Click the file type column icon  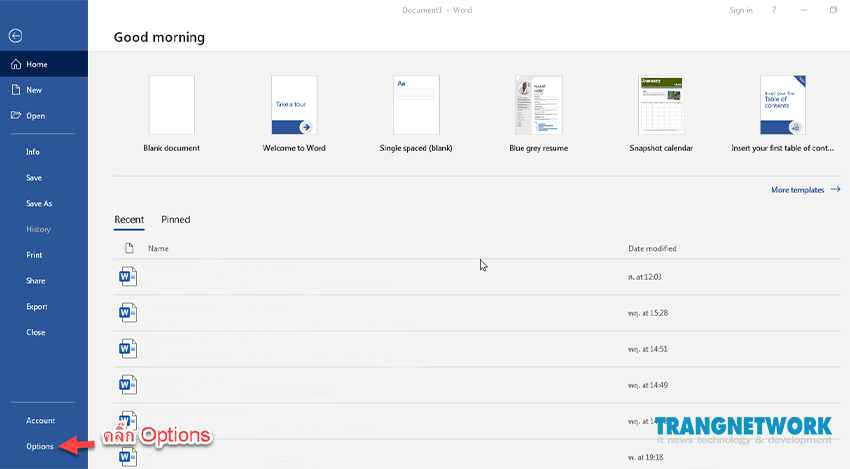click(129, 248)
